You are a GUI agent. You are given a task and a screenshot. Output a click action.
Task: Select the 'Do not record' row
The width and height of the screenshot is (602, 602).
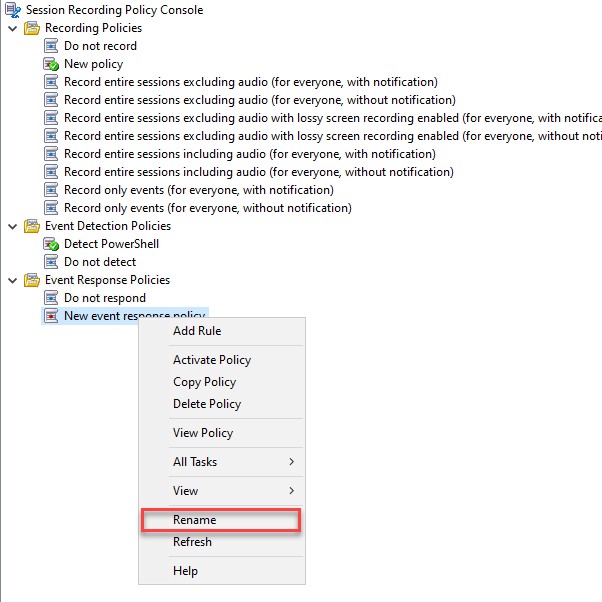coord(100,46)
